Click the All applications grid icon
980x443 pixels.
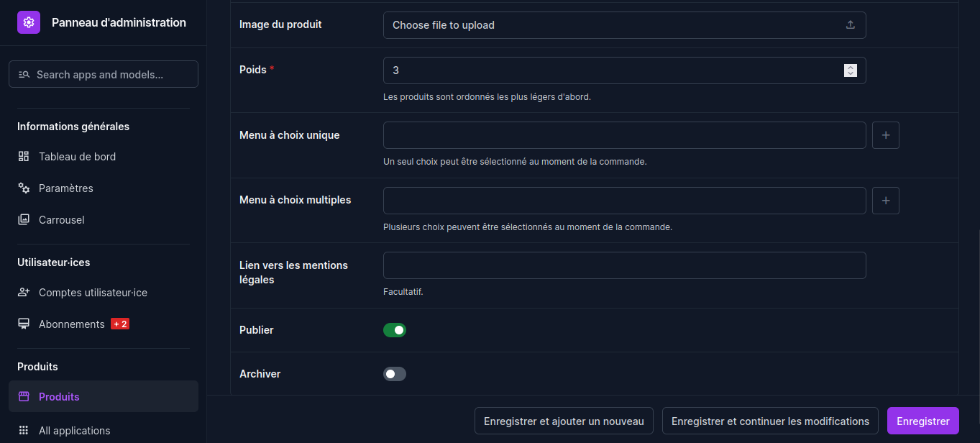point(24,431)
